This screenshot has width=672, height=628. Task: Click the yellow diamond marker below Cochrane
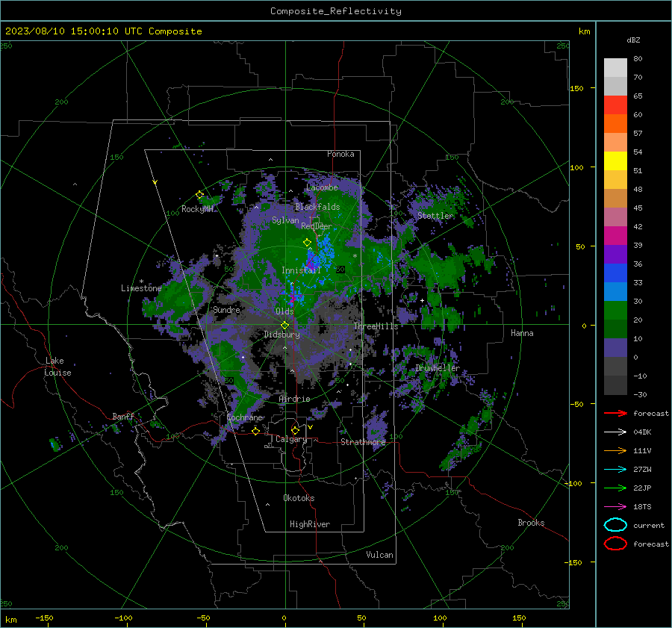click(256, 432)
